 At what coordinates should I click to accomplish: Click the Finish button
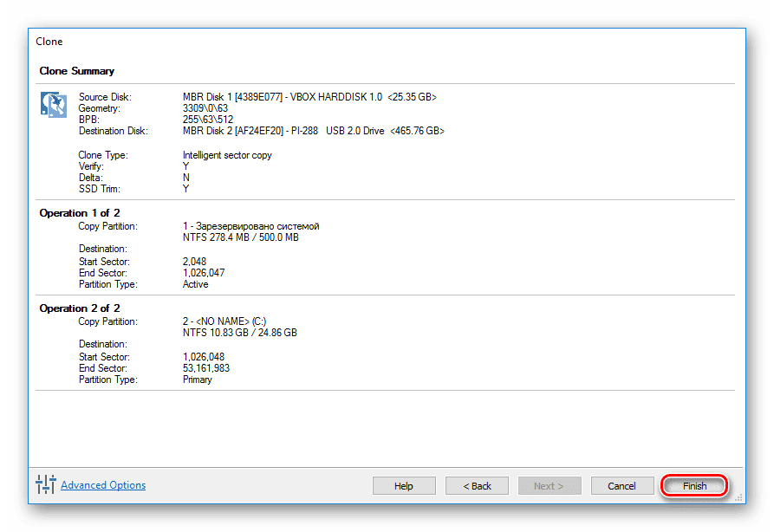[694, 485]
